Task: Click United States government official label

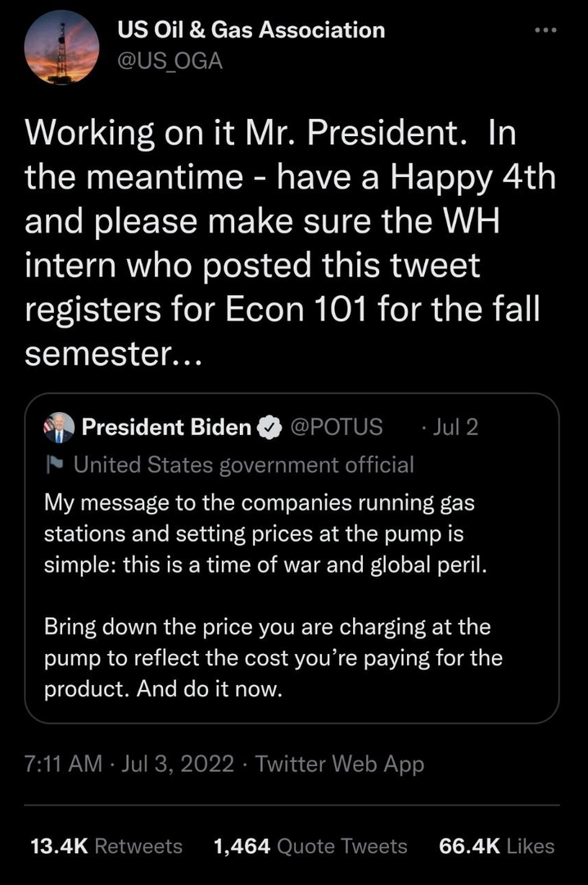Action: click(243, 465)
